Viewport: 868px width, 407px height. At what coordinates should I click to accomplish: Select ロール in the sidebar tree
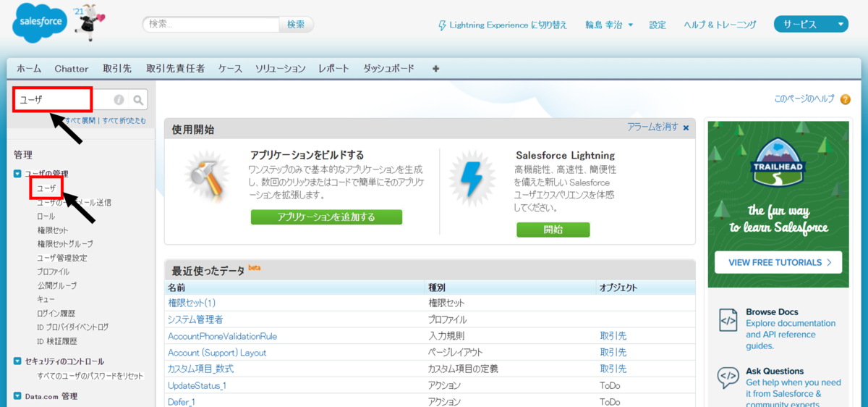46,217
